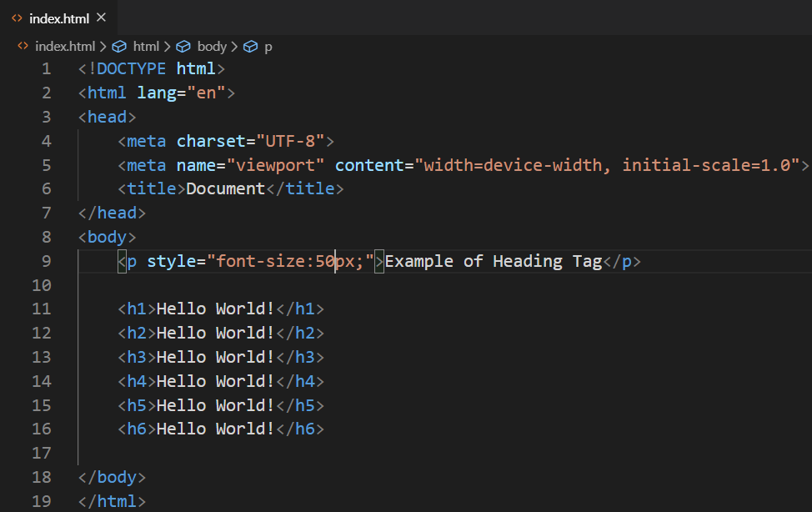Screen dimensions: 812x512
Task: Select the p breadcrumb item
Action: pos(268,47)
